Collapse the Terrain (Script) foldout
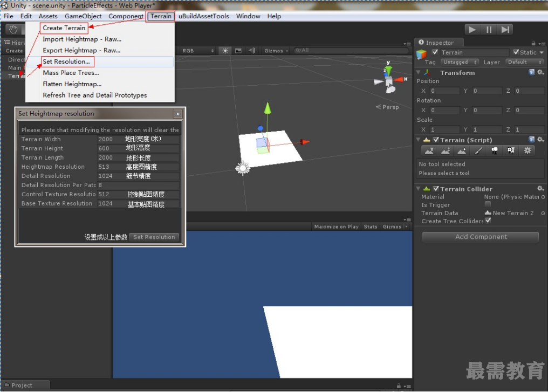The image size is (548, 392). 419,140
